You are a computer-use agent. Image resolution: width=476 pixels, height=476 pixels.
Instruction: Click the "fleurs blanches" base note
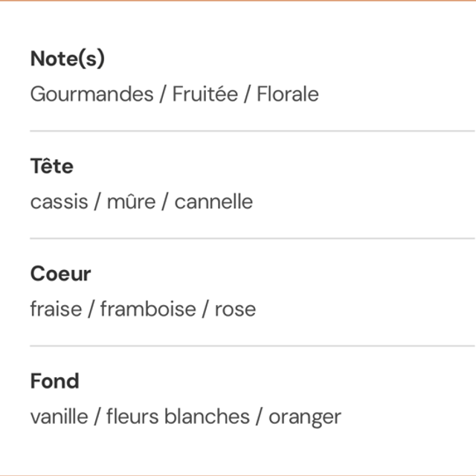[178, 416]
